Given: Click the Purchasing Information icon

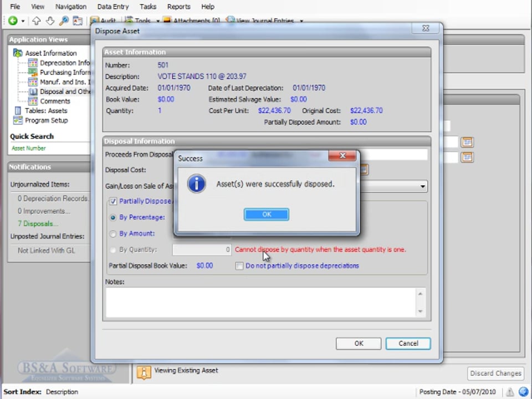Looking at the screenshot, I should click(x=33, y=72).
